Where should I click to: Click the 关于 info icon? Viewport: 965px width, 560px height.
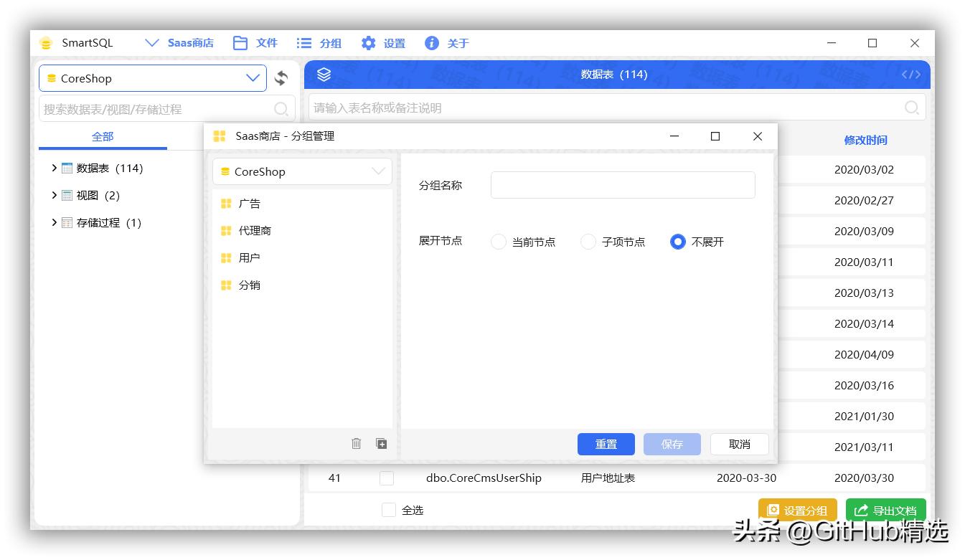pos(431,43)
